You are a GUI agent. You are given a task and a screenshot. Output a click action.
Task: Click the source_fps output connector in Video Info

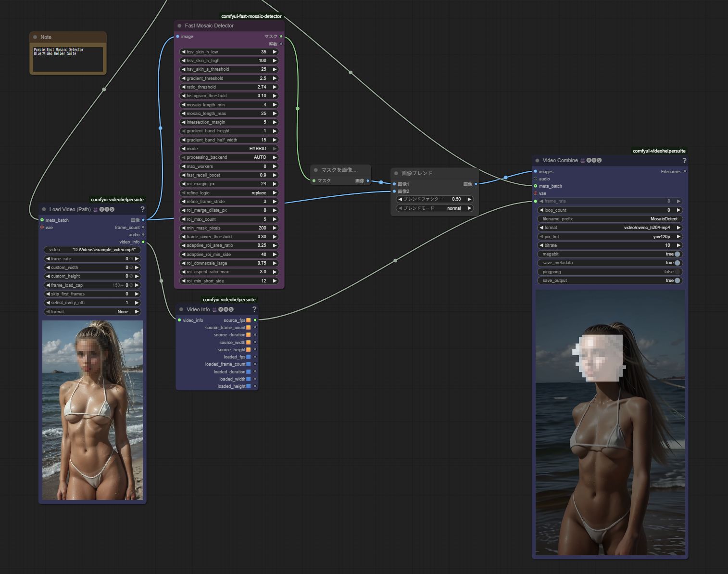(x=255, y=320)
